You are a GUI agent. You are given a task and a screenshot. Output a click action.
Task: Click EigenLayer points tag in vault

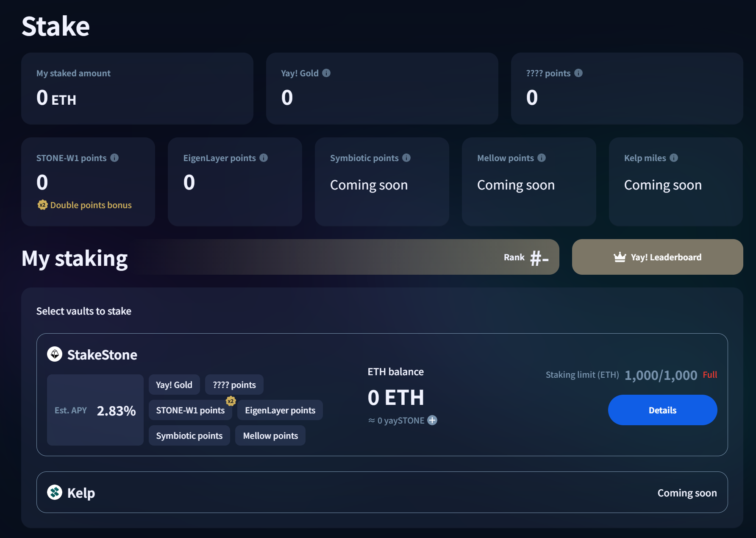click(280, 410)
